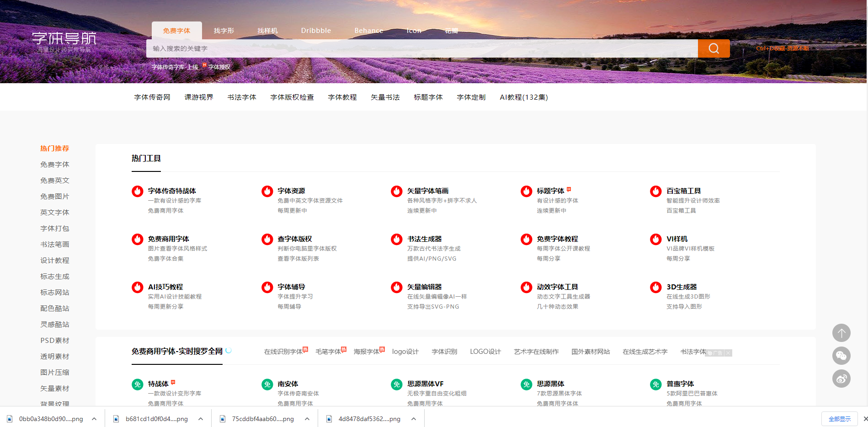Viewport: 868px width, 427px height.
Task: Show options for 4d8478daf5362 download
Action: [414, 419]
